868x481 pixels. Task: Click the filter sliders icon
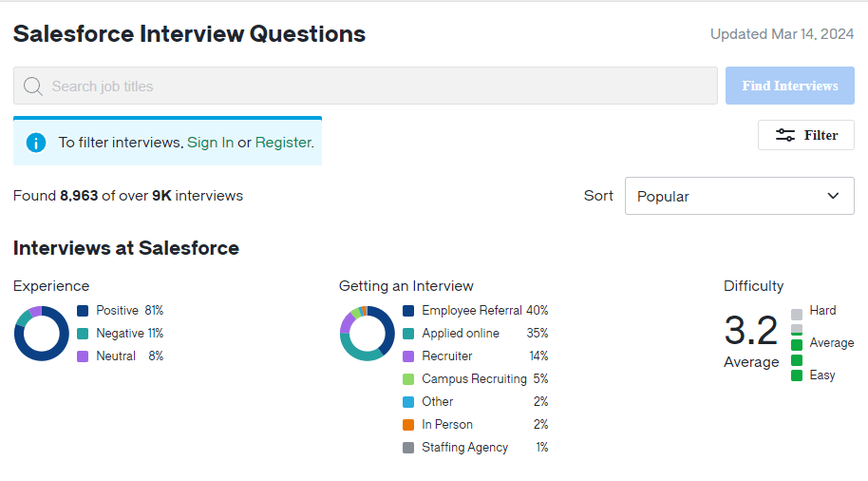(785, 135)
